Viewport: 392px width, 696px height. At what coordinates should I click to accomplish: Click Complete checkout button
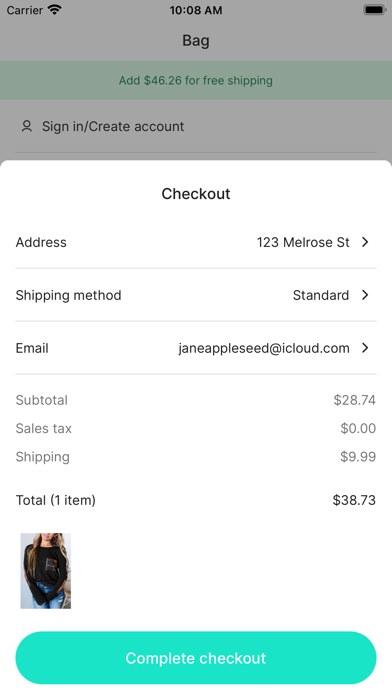point(196,658)
